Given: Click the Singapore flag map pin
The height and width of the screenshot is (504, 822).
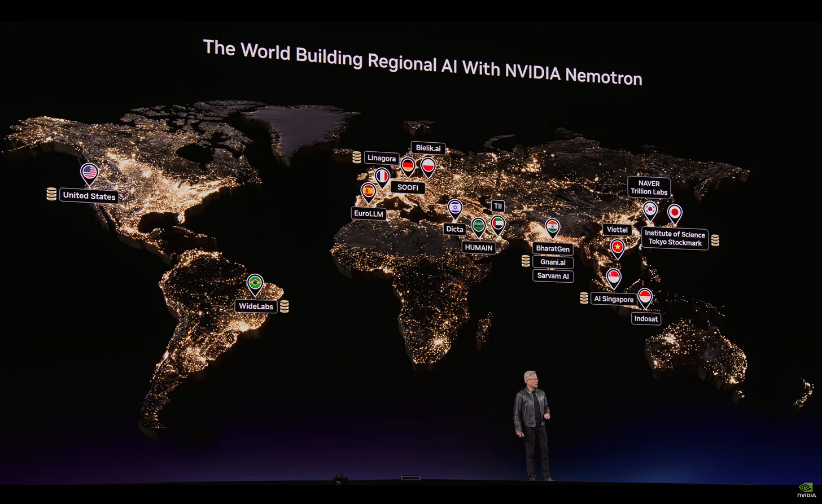Looking at the screenshot, I should (x=614, y=279).
